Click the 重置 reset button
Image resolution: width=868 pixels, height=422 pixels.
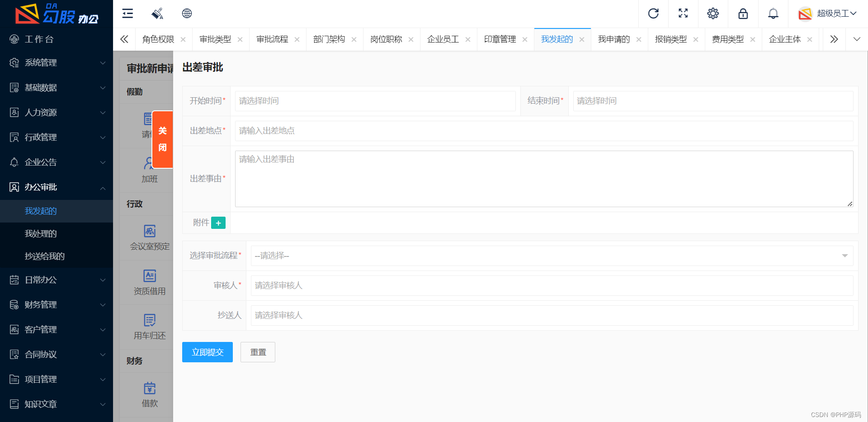click(258, 352)
